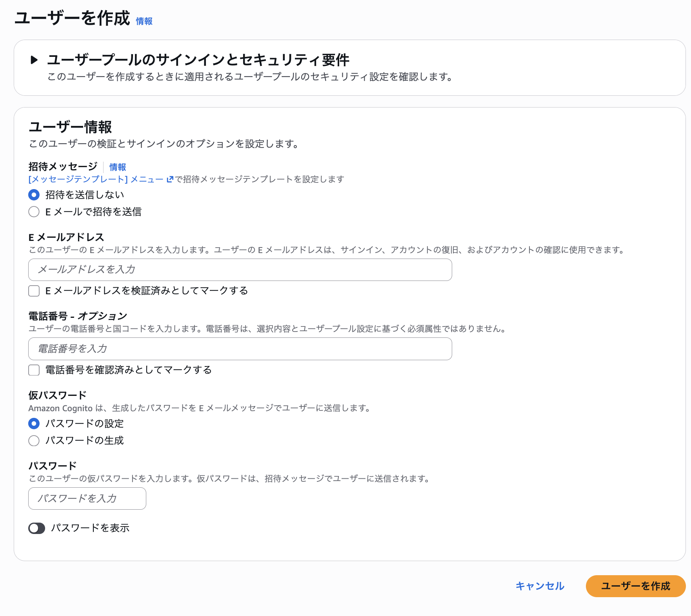
Task: Check E メールアドレスを検証済みとしてマークする
Action: point(34,291)
